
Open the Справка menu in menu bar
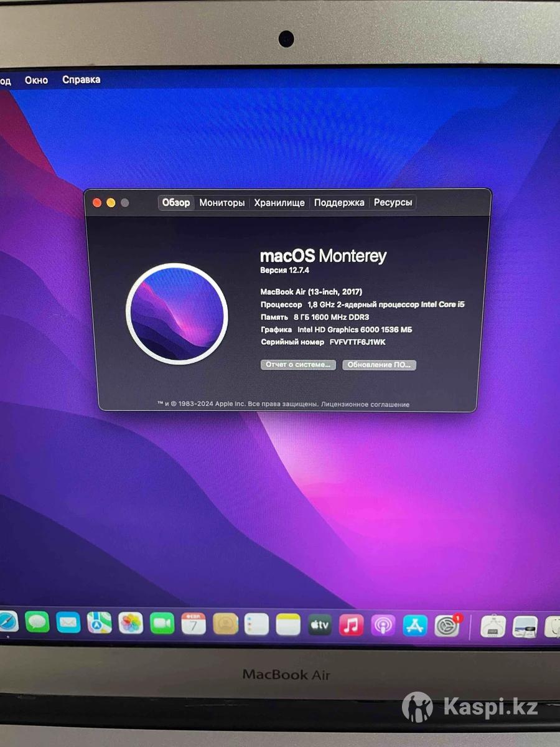[x=81, y=80]
